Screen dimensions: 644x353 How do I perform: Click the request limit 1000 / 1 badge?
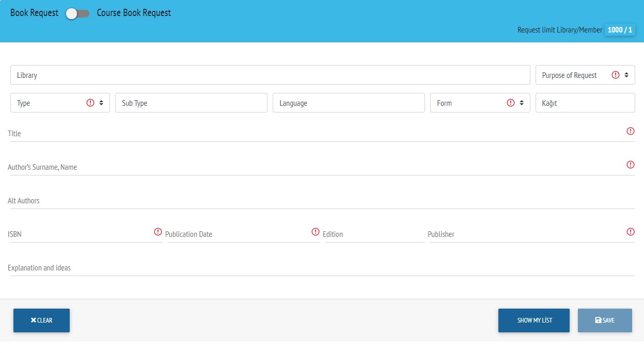pos(620,30)
